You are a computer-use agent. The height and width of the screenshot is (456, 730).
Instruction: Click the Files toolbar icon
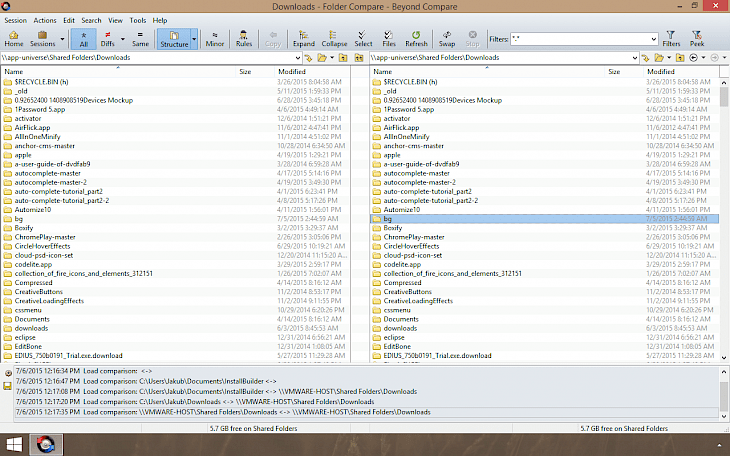coord(389,39)
